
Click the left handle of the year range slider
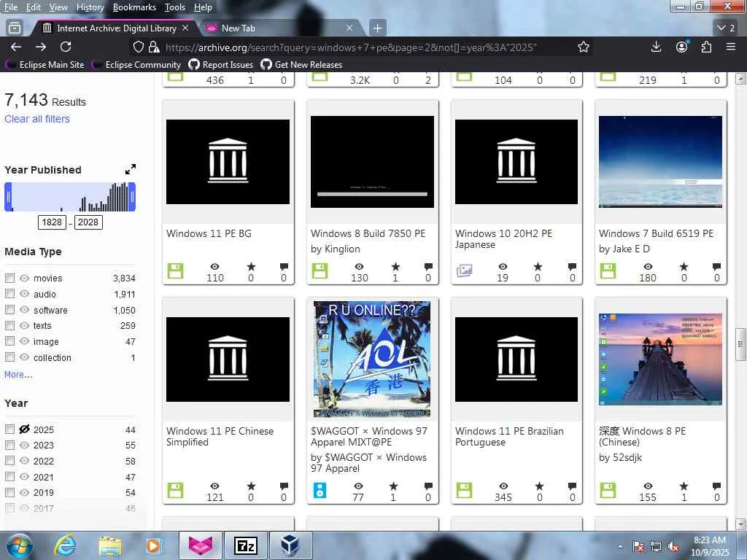click(x=8, y=197)
